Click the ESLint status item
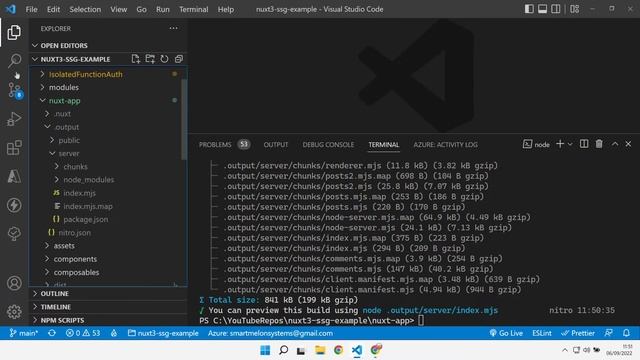 [542, 333]
